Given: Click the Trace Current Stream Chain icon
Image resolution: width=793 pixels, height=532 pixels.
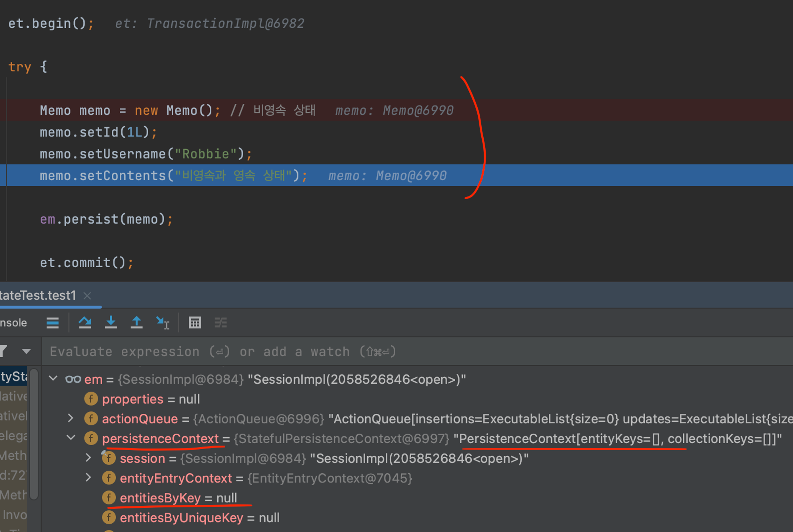Looking at the screenshot, I should coord(220,323).
